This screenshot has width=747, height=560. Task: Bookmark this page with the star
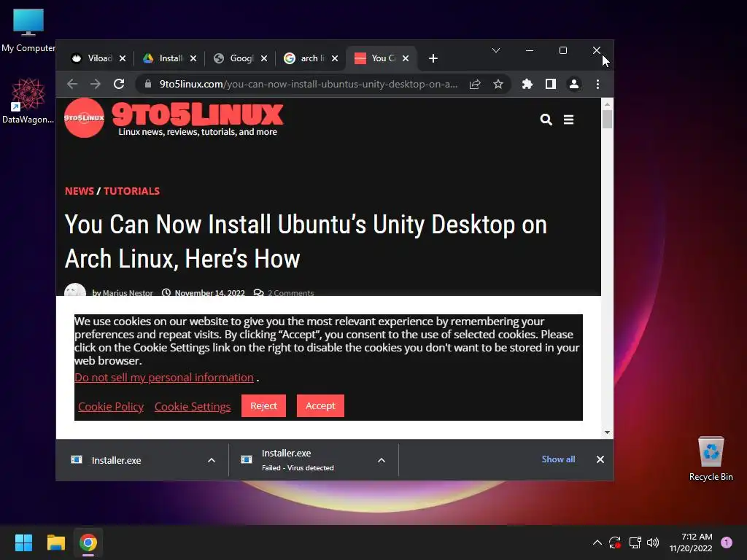498,85
